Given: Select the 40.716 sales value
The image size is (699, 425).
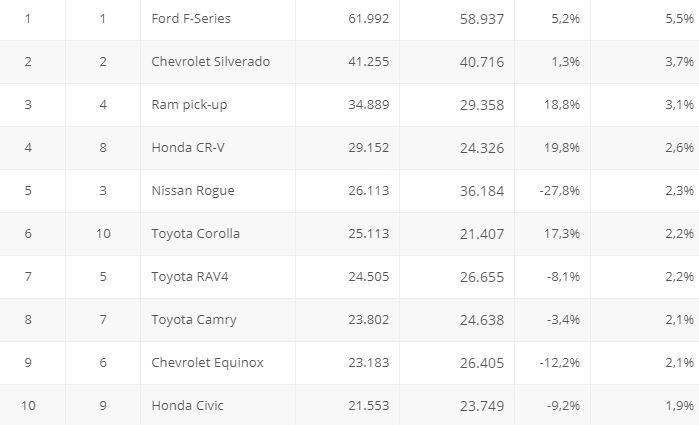Looking at the screenshot, I should (x=483, y=62).
